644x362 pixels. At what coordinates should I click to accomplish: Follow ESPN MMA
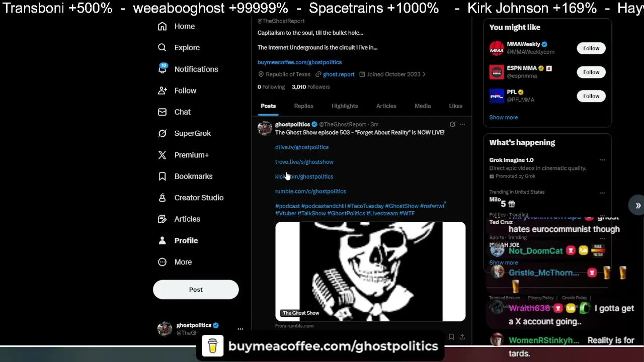tap(591, 72)
